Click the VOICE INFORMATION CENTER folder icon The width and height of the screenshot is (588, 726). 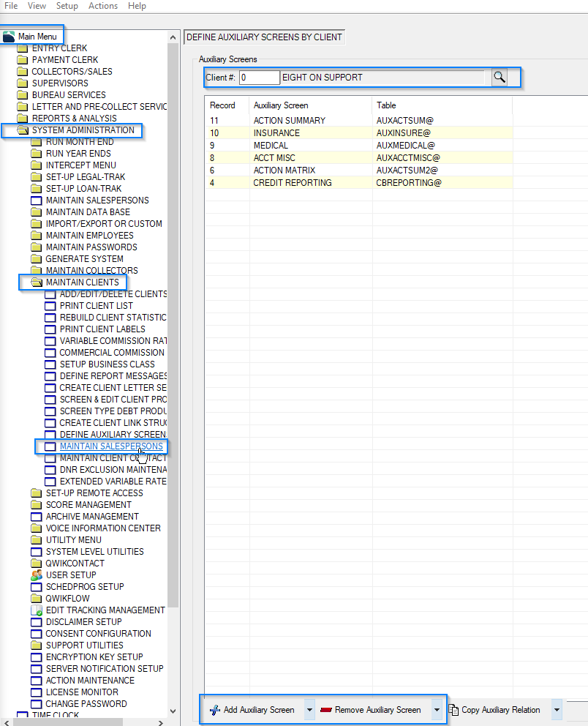point(36,528)
